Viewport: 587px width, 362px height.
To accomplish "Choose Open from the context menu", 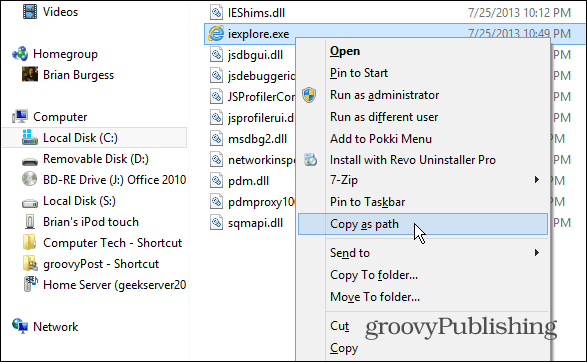I will tap(345, 51).
